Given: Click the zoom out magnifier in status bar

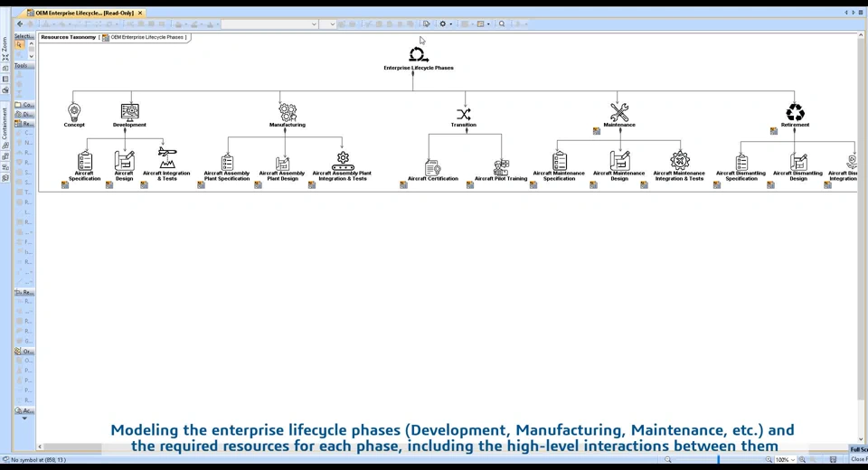Looking at the screenshot, I should tap(667, 459).
